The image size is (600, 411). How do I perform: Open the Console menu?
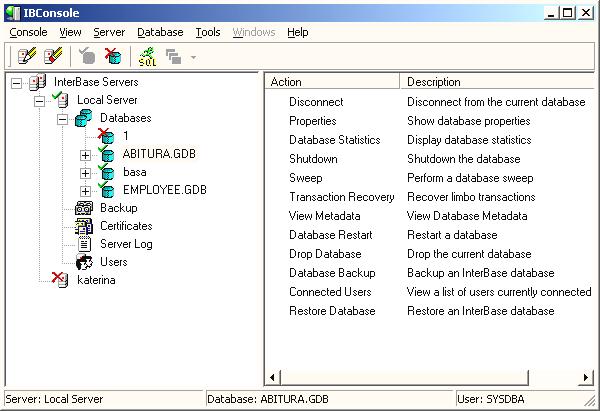tap(28, 32)
